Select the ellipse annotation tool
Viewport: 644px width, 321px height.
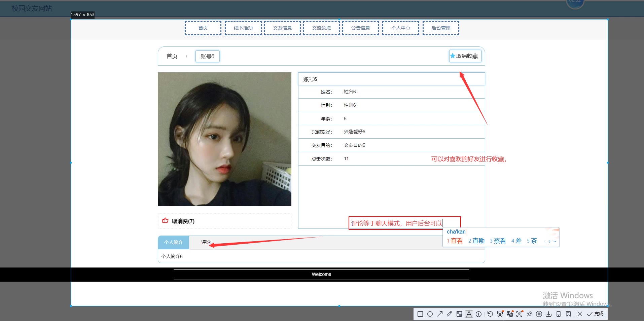430,314
